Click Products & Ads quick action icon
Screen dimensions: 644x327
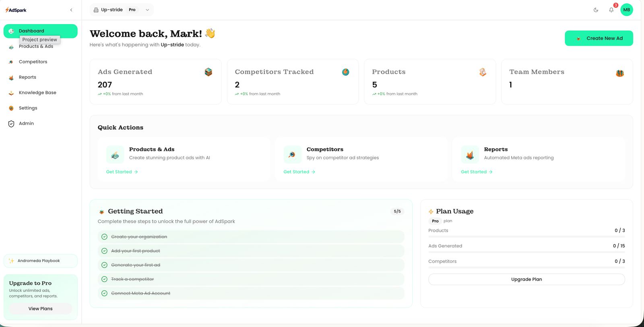tap(115, 155)
